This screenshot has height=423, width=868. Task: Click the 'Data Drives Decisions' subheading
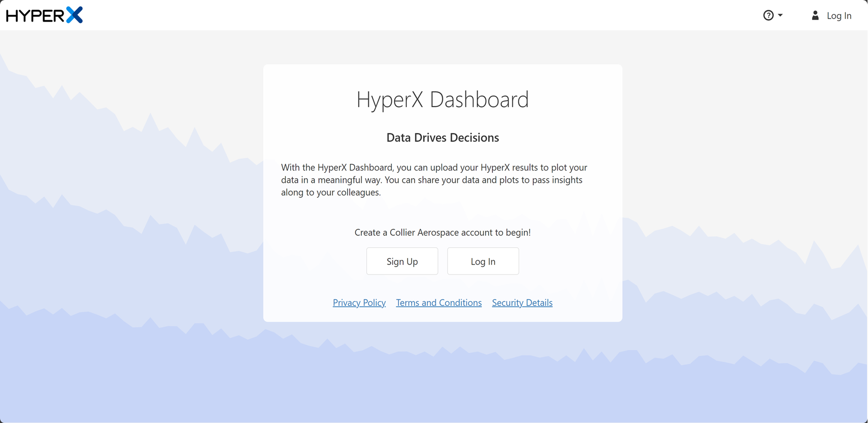click(442, 137)
